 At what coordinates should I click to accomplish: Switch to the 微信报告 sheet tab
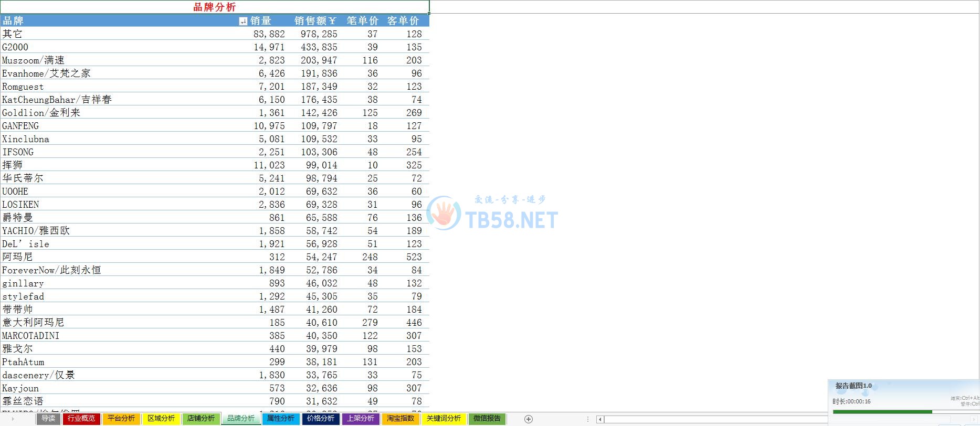(487, 419)
